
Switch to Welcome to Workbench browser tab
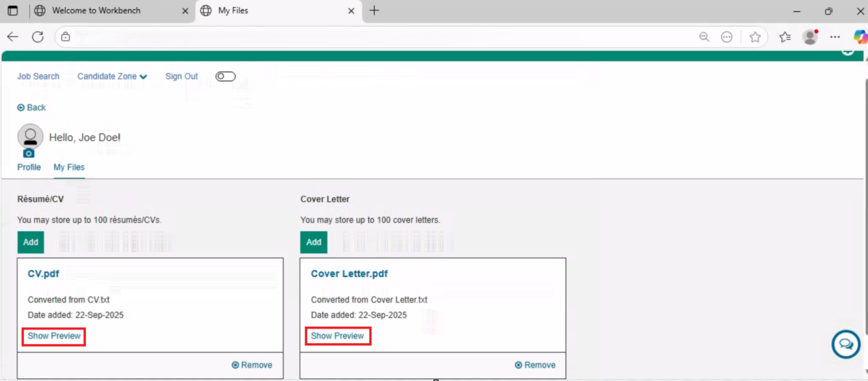pos(96,11)
